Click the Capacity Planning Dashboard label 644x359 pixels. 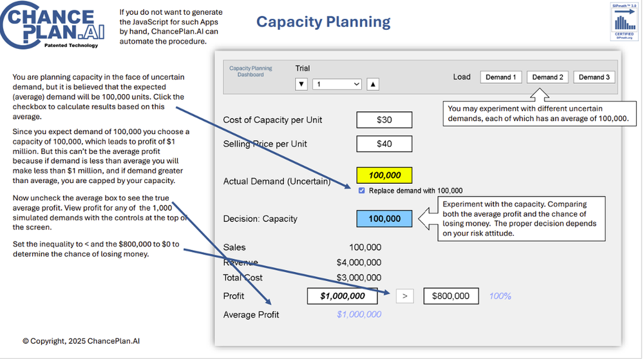(x=251, y=71)
